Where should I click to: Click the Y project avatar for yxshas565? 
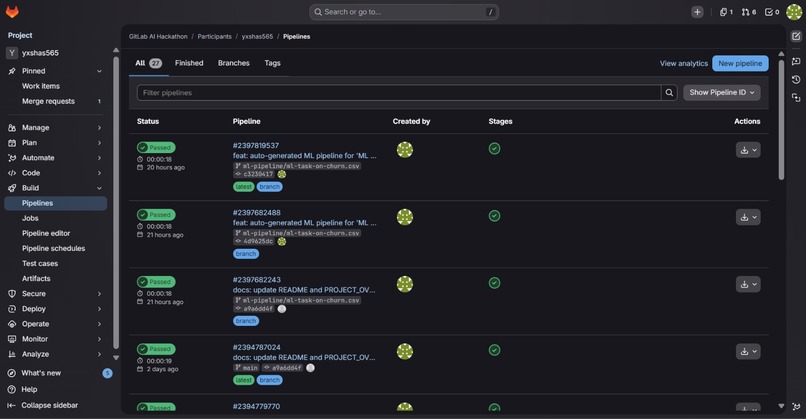tap(12, 53)
